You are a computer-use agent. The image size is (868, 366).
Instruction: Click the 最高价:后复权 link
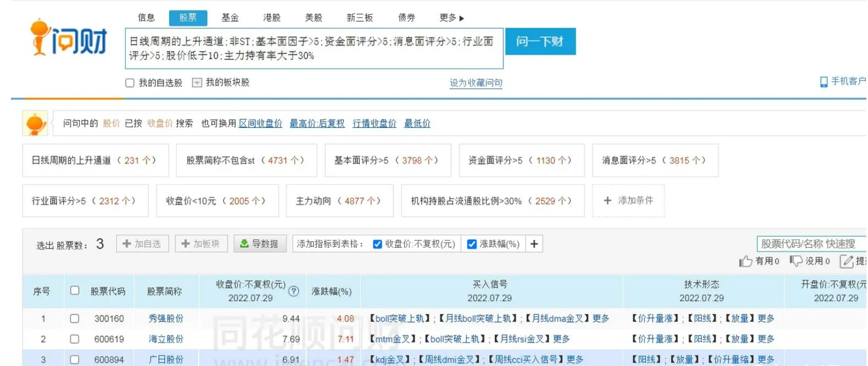[317, 123]
